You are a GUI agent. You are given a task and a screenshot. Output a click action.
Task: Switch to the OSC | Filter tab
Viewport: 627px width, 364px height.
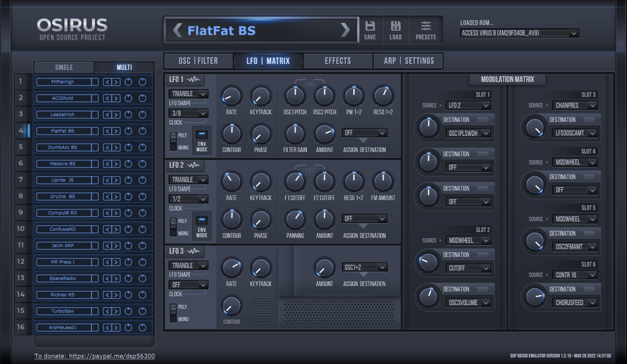click(198, 61)
